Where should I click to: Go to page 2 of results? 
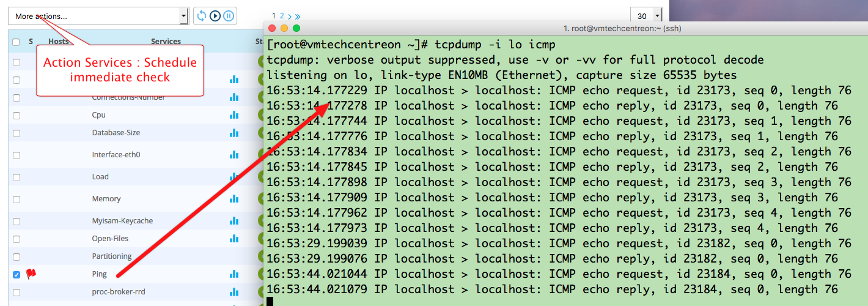tap(282, 16)
